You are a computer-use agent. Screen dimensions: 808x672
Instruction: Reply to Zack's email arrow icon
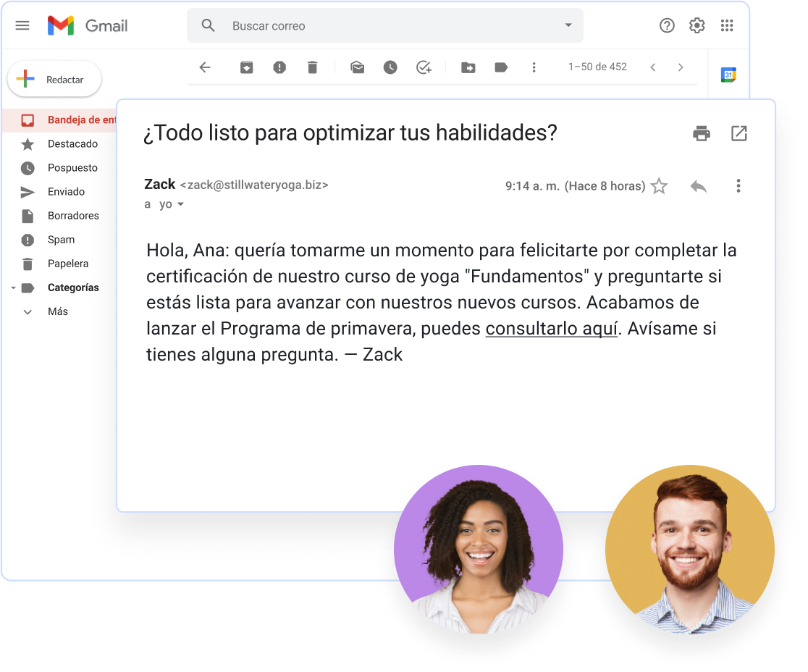pyautogui.click(x=698, y=186)
